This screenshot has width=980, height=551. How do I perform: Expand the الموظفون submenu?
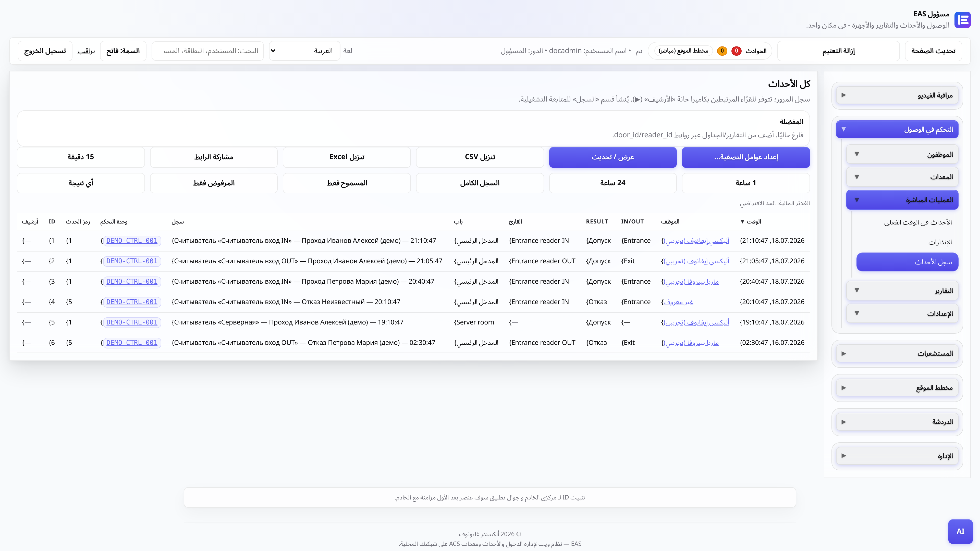902,154
